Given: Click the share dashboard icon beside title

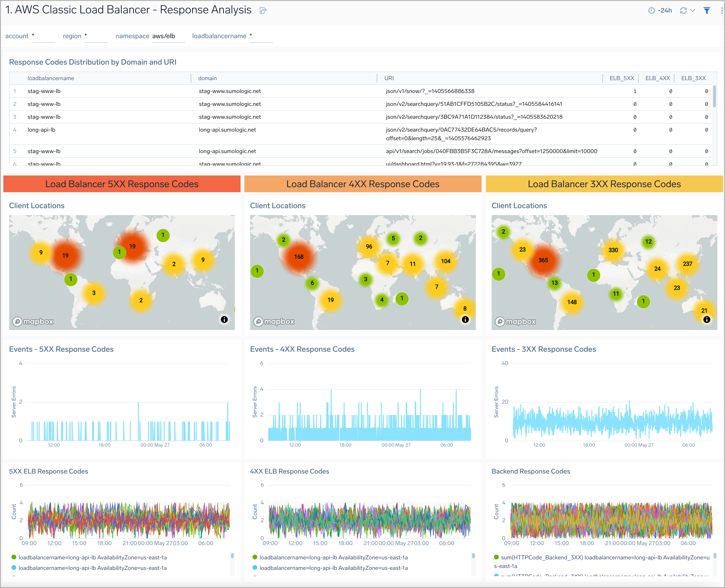Looking at the screenshot, I should tap(263, 10).
